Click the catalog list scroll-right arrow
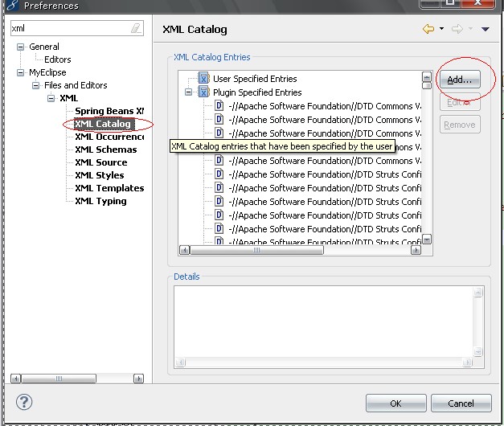 (x=416, y=250)
